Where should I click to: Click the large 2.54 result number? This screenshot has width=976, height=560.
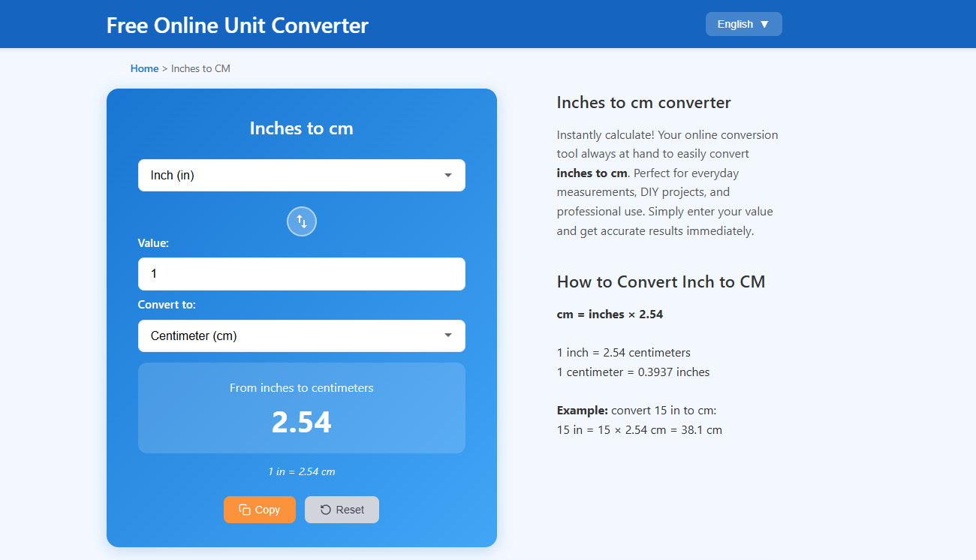click(x=301, y=423)
